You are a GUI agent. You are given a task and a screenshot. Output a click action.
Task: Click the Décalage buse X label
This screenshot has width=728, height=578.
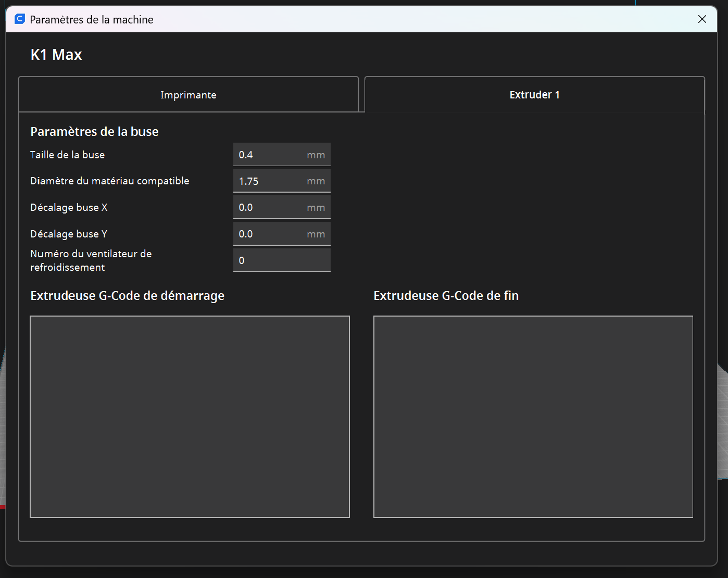(69, 207)
